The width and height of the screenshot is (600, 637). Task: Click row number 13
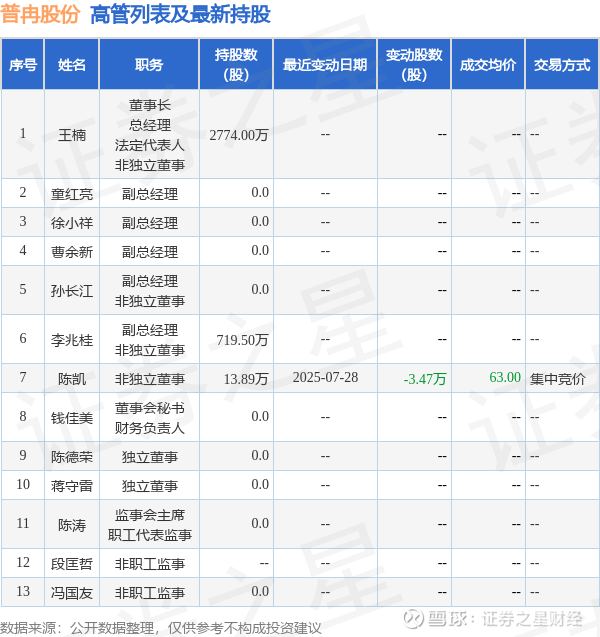[23, 592]
